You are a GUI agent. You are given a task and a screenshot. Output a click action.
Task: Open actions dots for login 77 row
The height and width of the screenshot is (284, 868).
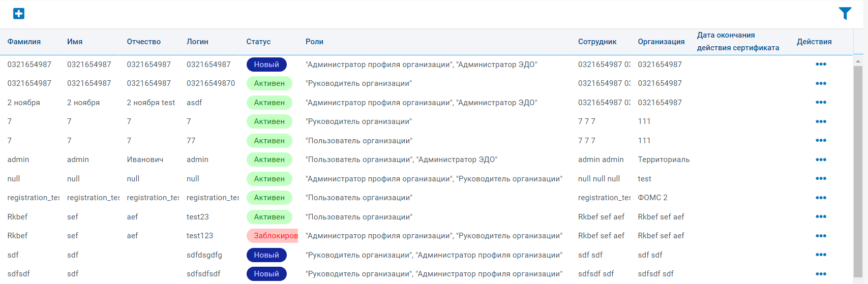click(821, 141)
